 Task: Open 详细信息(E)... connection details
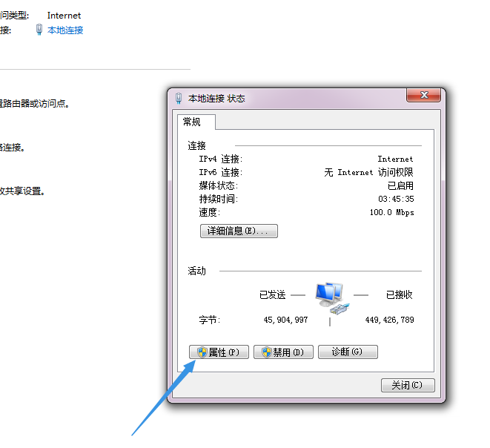(239, 231)
